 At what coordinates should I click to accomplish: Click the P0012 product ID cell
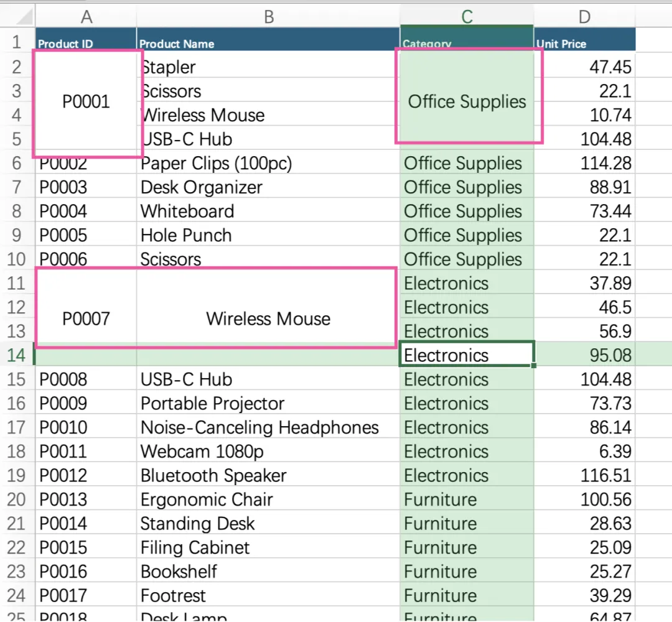click(x=86, y=475)
